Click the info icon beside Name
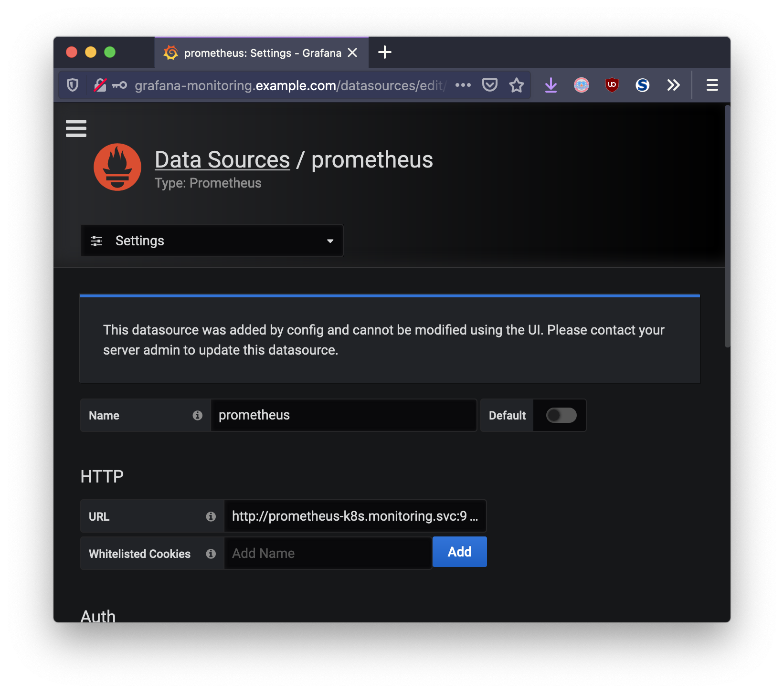This screenshot has height=693, width=784. click(x=197, y=416)
